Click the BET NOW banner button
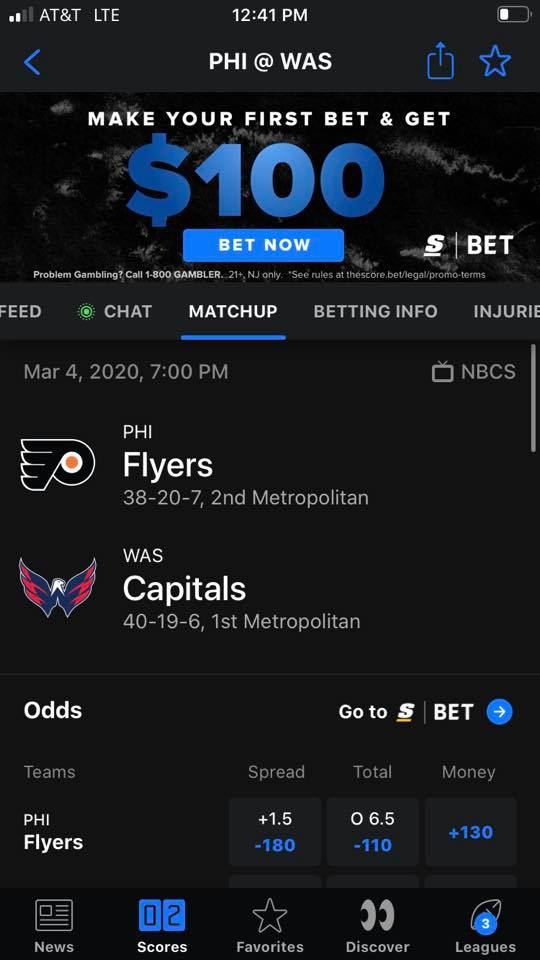Image resolution: width=540 pixels, height=960 pixels. [x=263, y=245]
